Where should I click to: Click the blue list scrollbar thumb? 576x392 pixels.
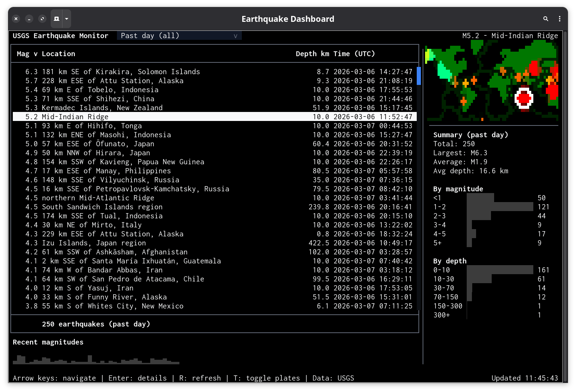(419, 76)
